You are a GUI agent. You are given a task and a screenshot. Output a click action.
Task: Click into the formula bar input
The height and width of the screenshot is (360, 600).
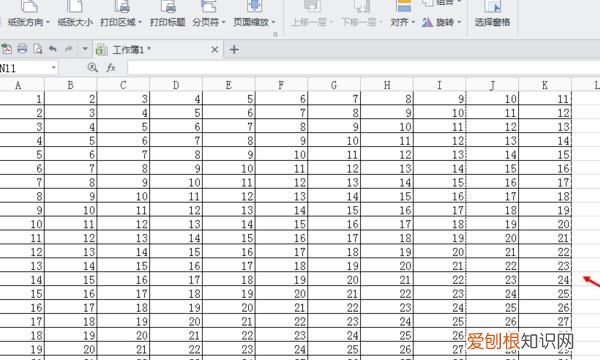(x=364, y=68)
